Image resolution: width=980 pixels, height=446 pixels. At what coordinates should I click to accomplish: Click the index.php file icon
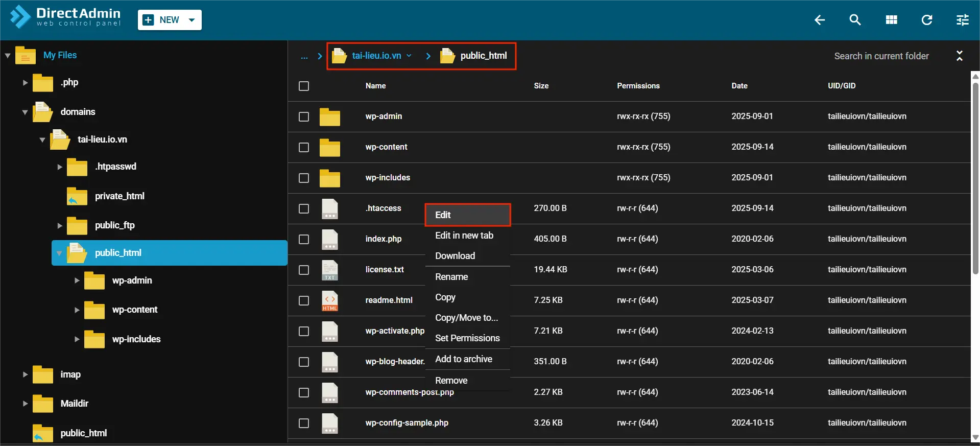[x=330, y=240]
